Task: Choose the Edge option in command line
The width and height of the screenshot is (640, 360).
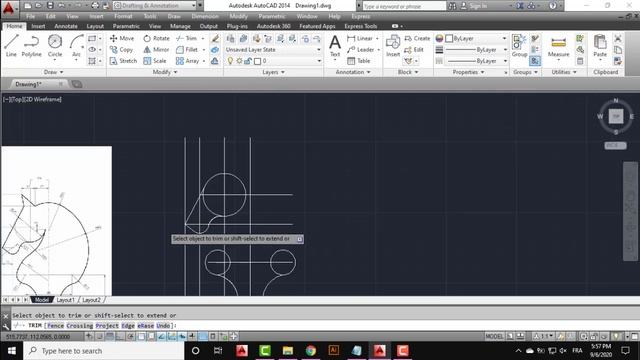Action: (128, 326)
